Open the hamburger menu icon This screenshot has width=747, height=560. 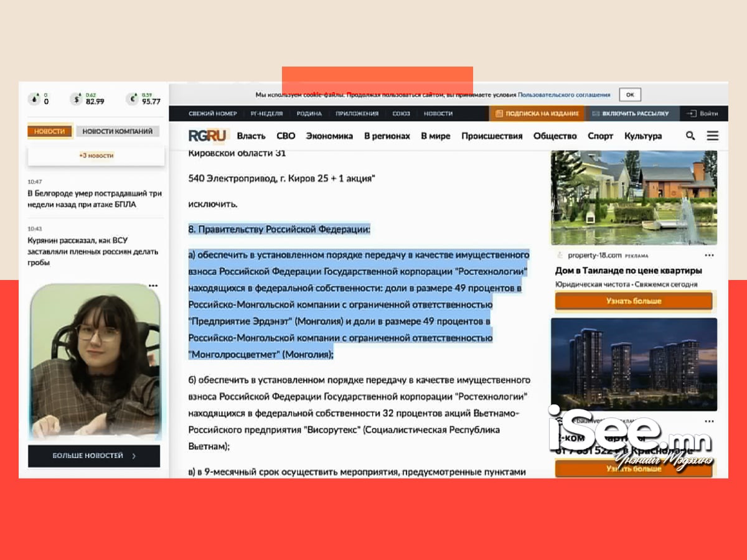(713, 136)
